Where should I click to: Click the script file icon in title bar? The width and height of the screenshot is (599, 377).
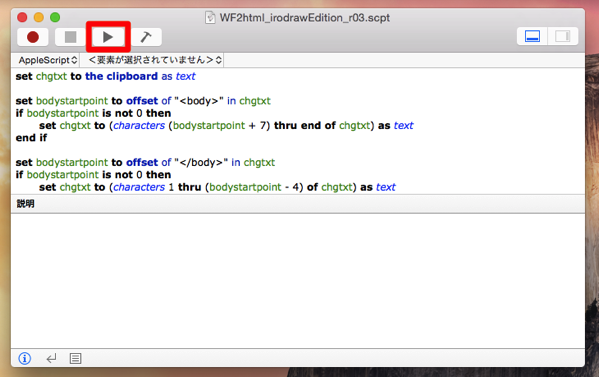[210, 18]
